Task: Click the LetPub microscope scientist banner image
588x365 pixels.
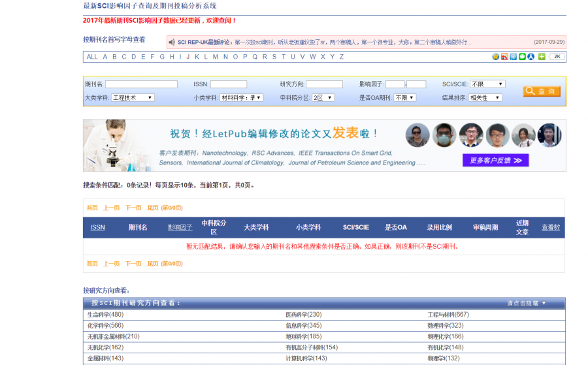Action: pyautogui.click(x=324, y=146)
